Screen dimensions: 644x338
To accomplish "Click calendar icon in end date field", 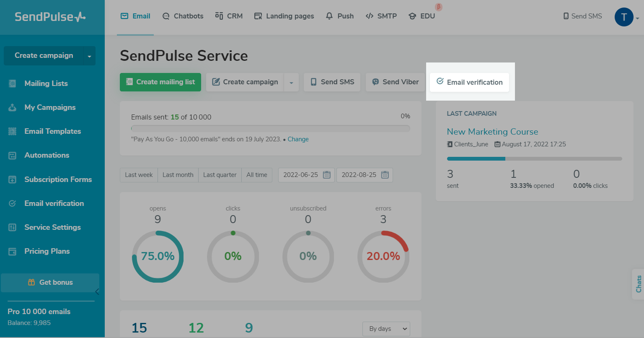I will 385,175.
